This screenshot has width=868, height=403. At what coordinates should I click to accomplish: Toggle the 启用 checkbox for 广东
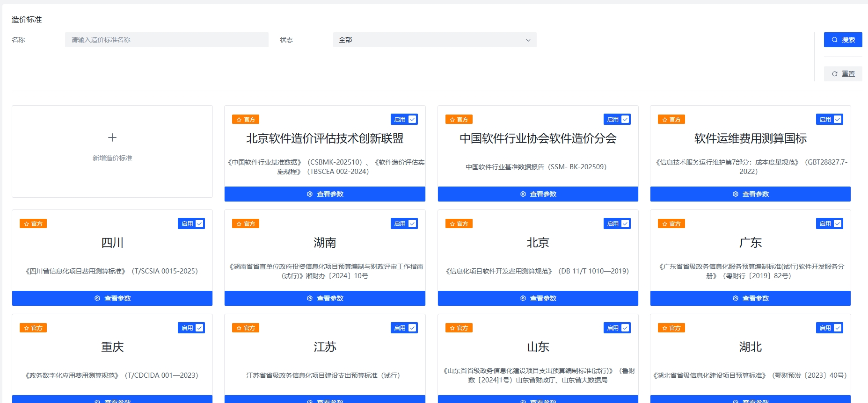pyautogui.click(x=838, y=223)
